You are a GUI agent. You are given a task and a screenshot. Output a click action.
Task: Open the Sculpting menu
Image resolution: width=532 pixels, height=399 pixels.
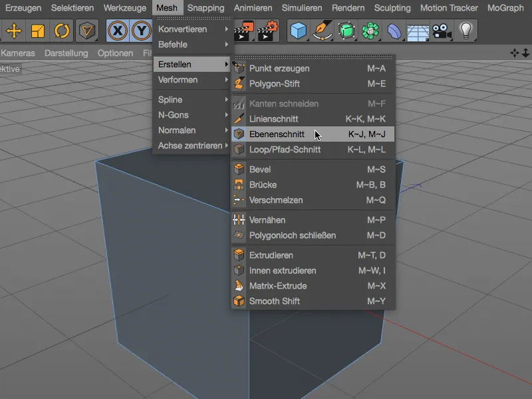(x=392, y=8)
